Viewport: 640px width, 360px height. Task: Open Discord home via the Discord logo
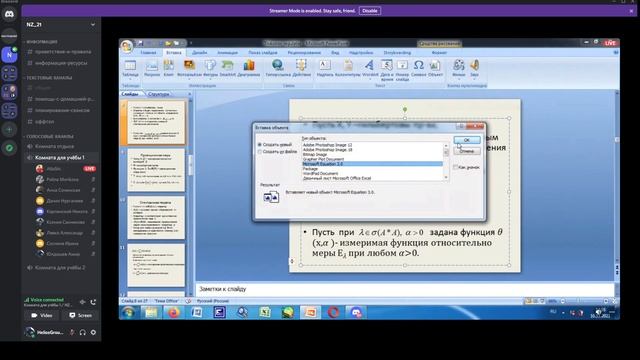(x=9, y=14)
